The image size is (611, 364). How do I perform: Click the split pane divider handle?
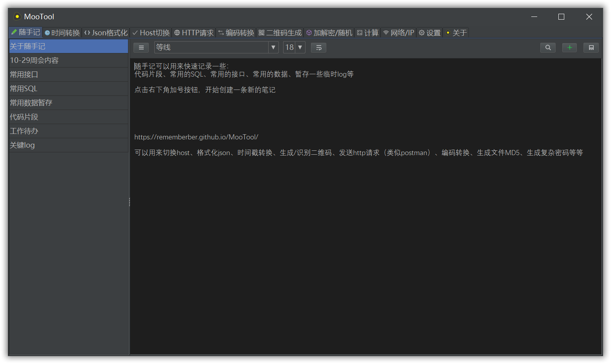[129, 202]
